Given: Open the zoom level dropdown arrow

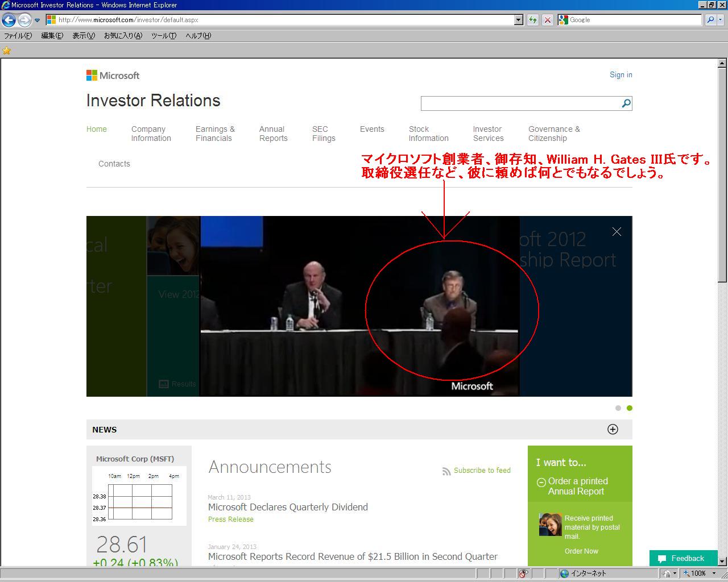Looking at the screenshot, I should point(714,573).
